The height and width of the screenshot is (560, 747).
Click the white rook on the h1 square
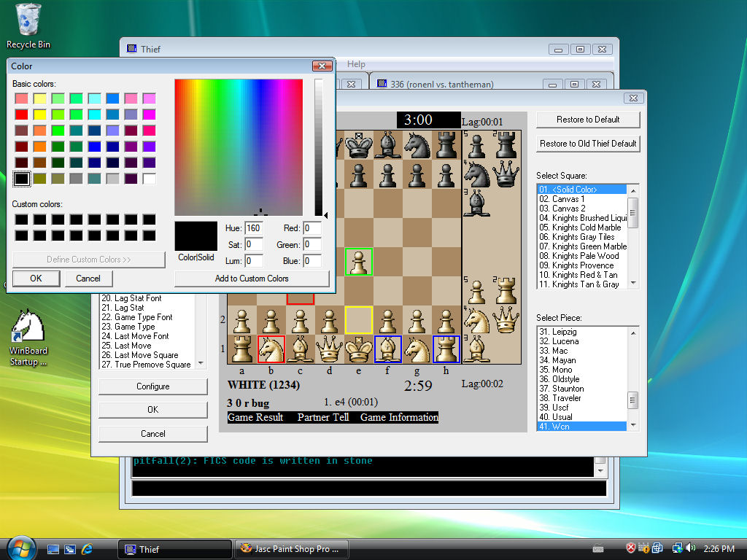pos(446,349)
